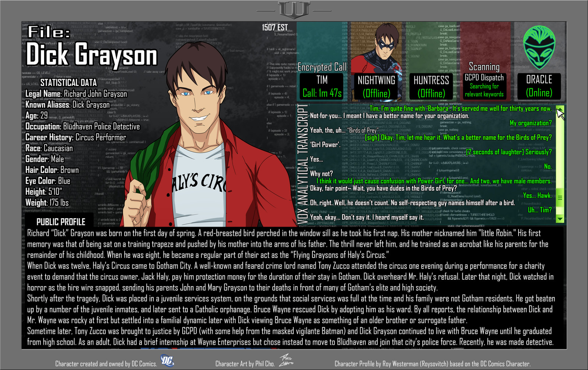Image resolution: width=588 pixels, height=370 pixels.
Task: Click transcript line 'Oh, right. Well, he doesn't count'
Action: (x=412, y=203)
